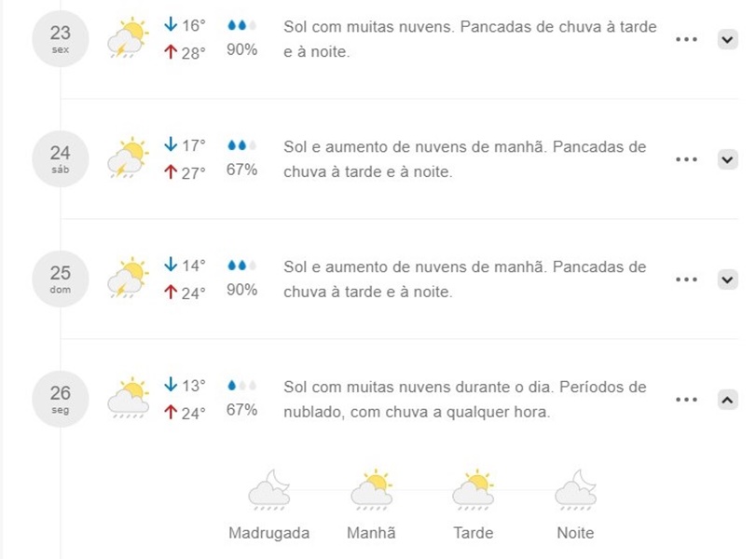This screenshot has width=756, height=559.
Task: Click the storm icon for Sunday 25
Action: point(128,278)
